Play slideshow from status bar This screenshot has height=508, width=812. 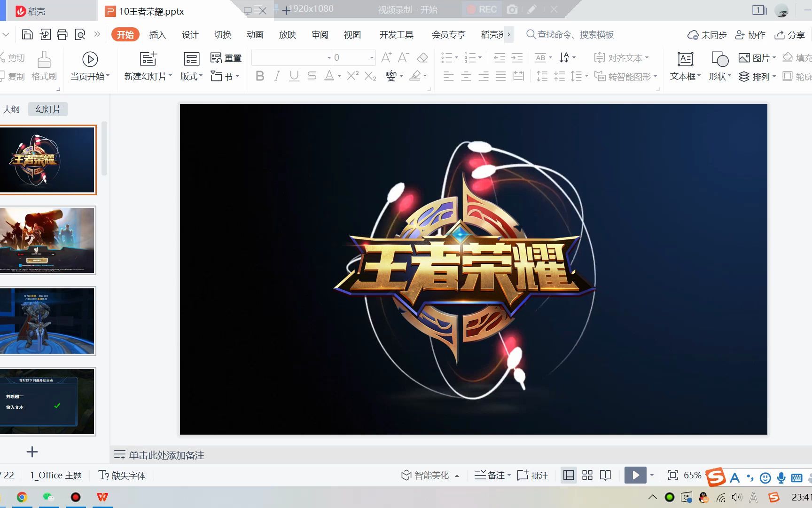tap(635, 475)
